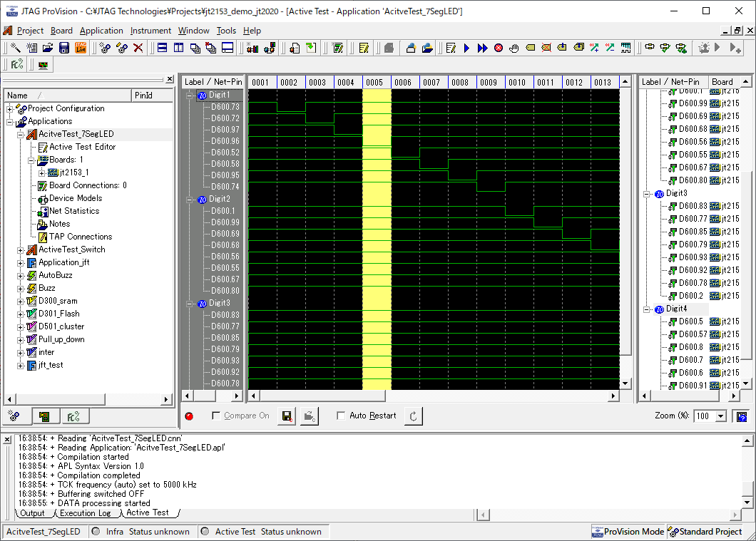Click the double blue arrow fast-run icon

click(482, 48)
